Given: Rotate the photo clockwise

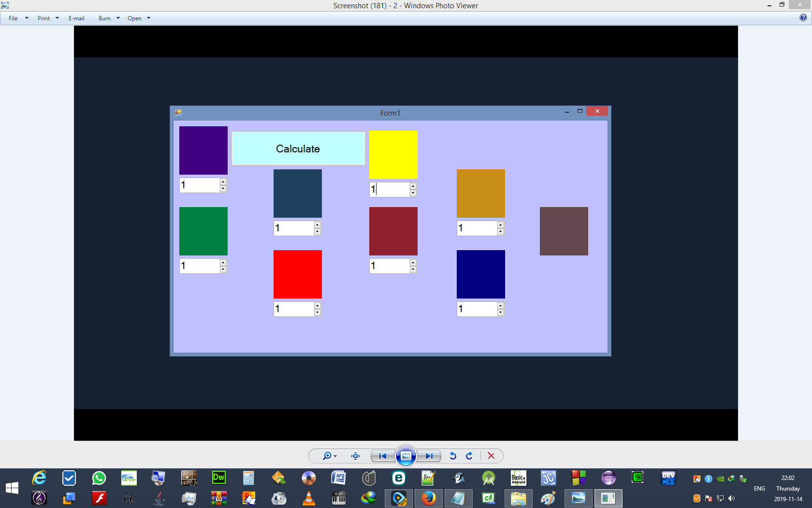Looking at the screenshot, I should click(x=469, y=456).
